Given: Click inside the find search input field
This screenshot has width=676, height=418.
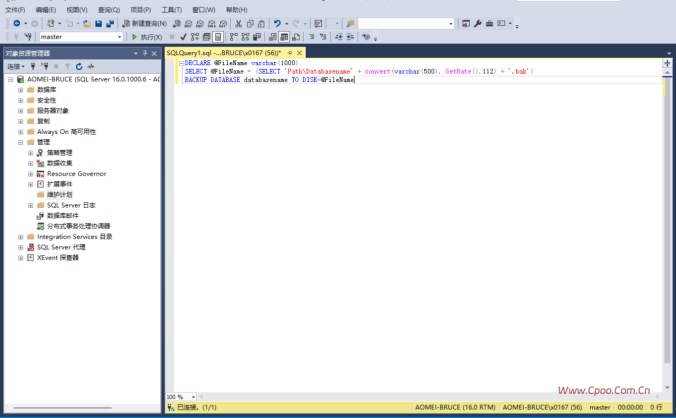Looking at the screenshot, I should click(x=403, y=24).
